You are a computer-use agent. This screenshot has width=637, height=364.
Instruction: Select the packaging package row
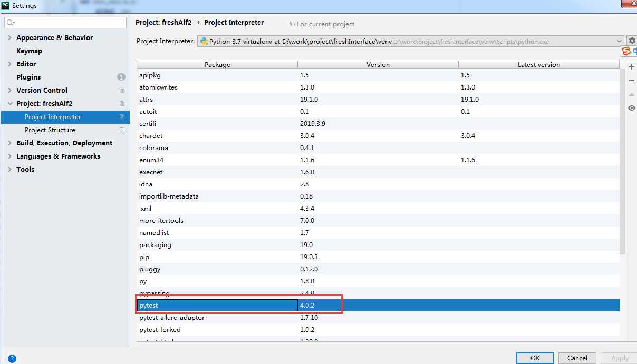(378, 245)
